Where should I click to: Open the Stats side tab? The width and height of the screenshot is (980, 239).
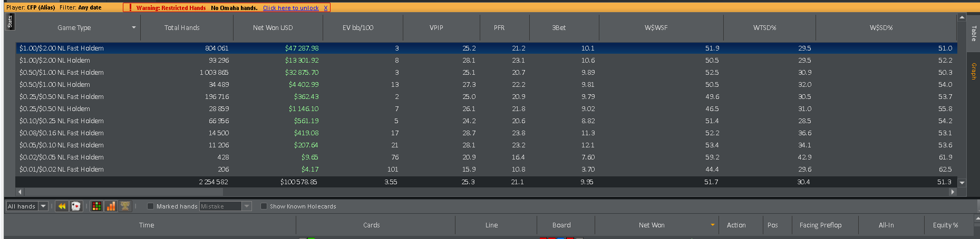pos(9,22)
